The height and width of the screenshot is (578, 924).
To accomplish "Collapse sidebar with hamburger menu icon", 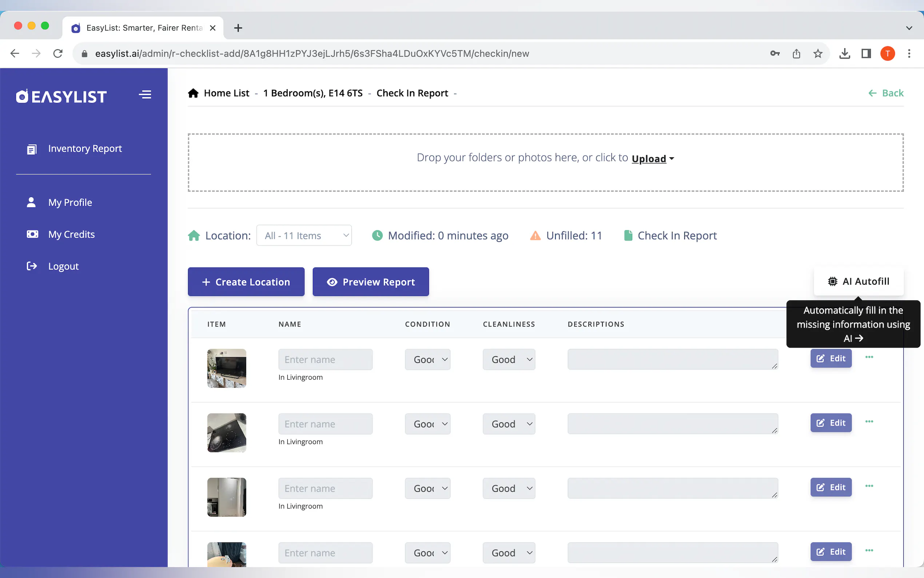I will [x=145, y=94].
